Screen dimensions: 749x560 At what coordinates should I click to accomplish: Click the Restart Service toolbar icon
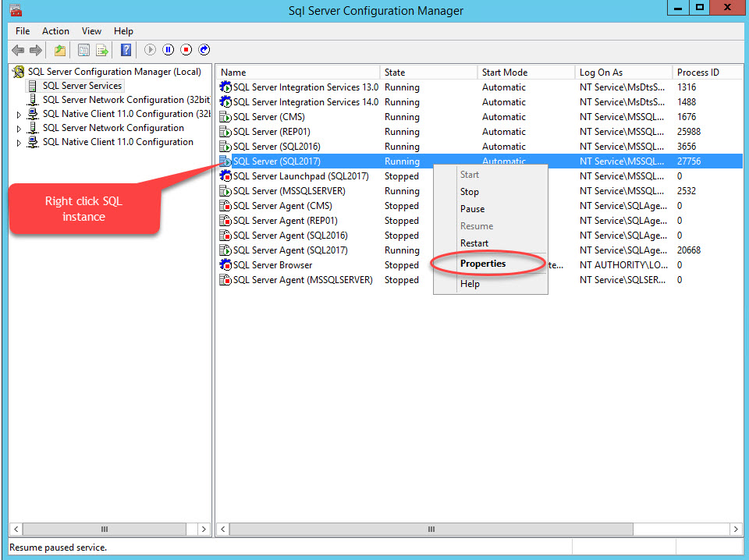coord(203,50)
